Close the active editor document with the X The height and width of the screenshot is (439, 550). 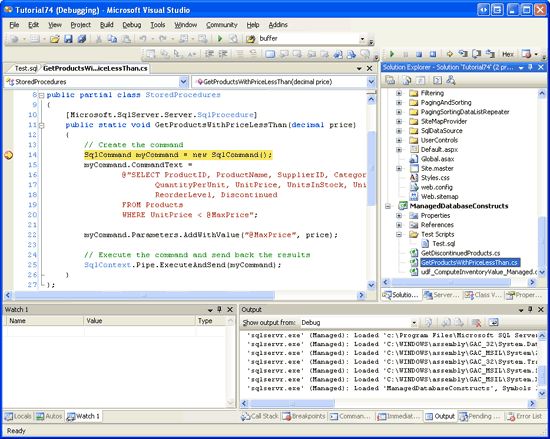tap(369, 68)
